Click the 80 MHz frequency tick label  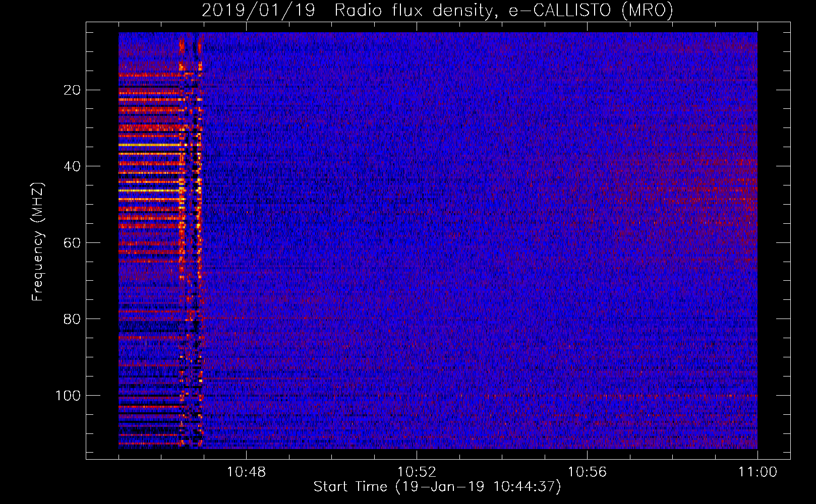(72, 319)
